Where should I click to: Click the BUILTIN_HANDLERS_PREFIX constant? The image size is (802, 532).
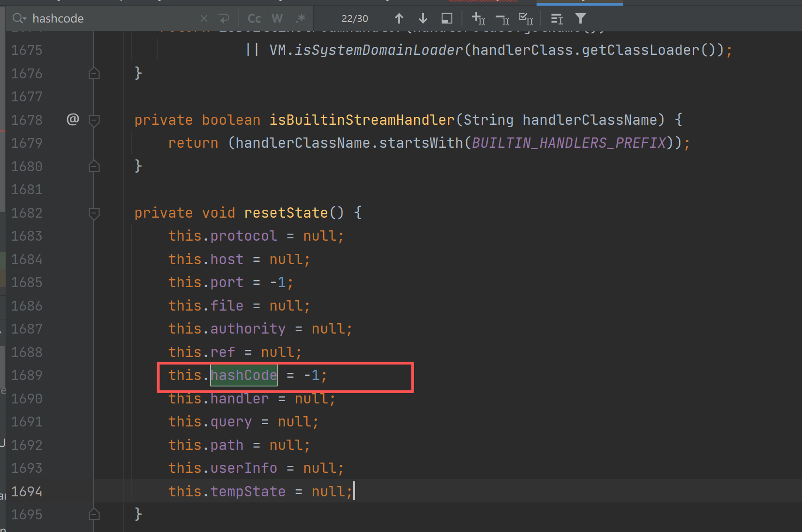568,143
